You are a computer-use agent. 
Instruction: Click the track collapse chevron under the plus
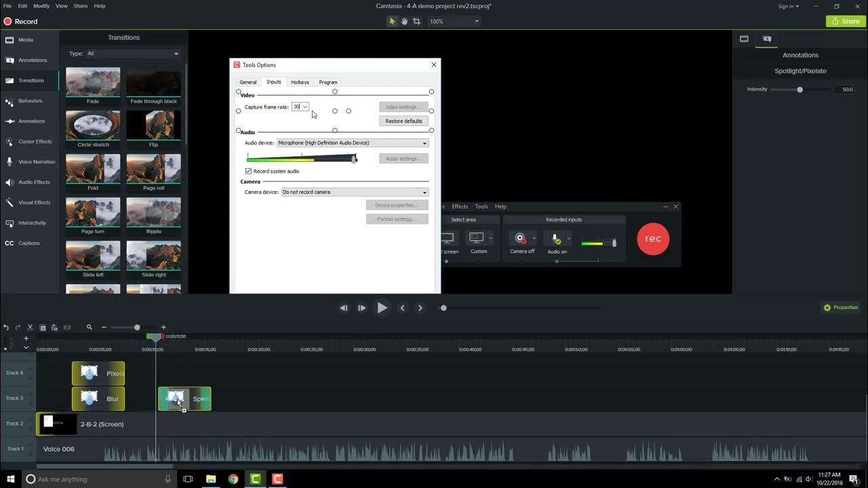(26, 348)
